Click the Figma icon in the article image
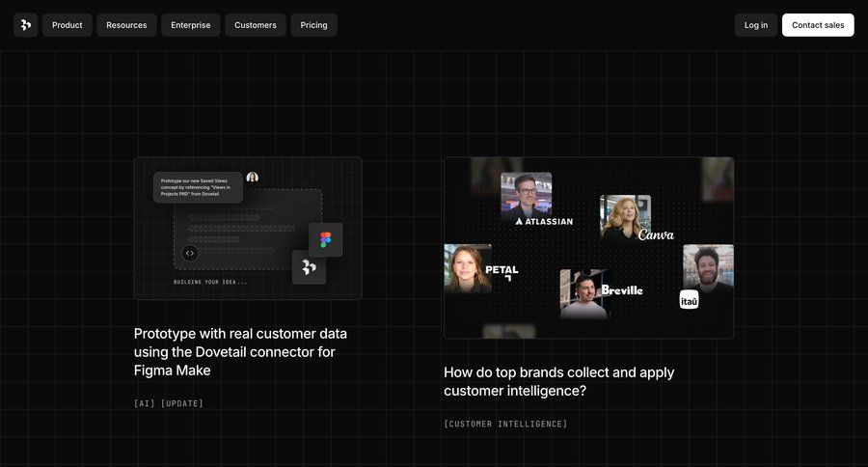 [326, 240]
